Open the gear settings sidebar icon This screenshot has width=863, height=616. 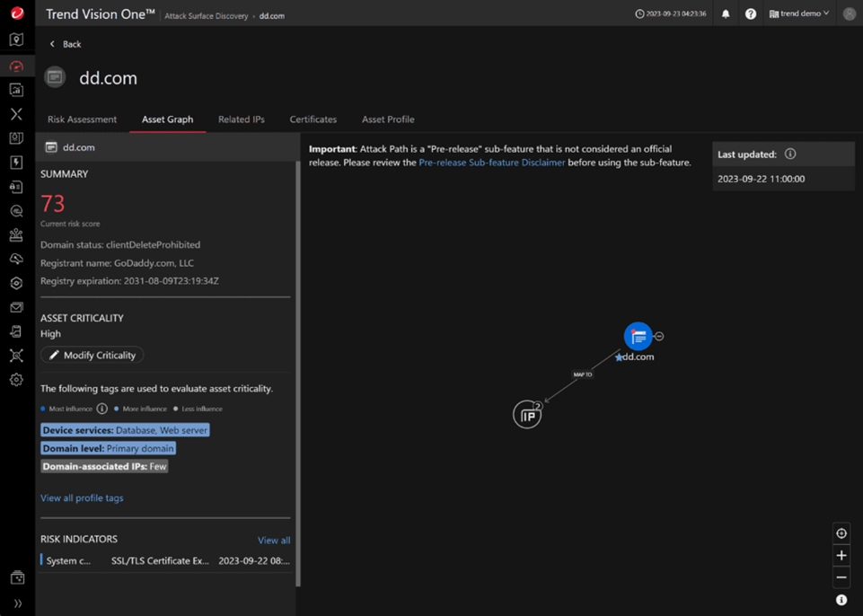tap(16, 380)
